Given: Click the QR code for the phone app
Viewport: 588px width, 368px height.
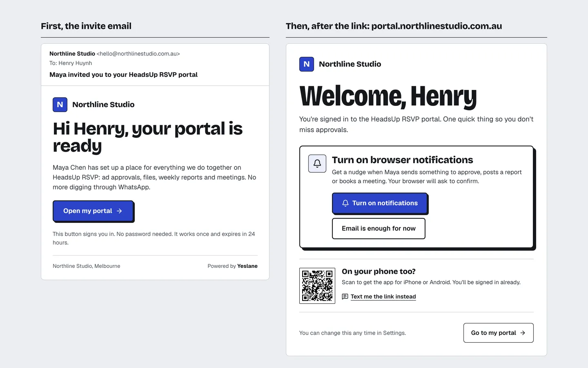Looking at the screenshot, I should click(317, 286).
